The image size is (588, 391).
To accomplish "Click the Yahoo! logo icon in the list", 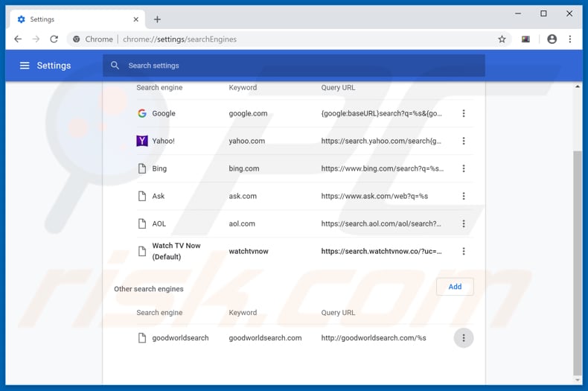I will 141,141.
